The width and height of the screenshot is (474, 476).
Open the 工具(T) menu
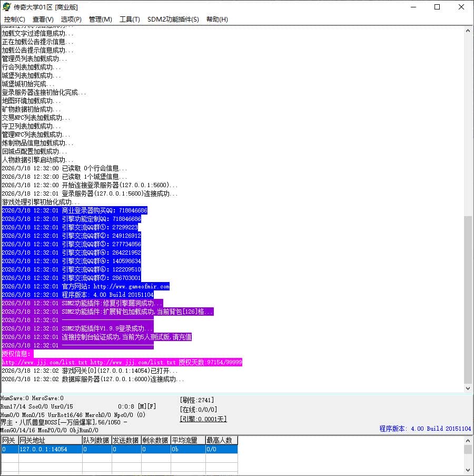coord(130,20)
